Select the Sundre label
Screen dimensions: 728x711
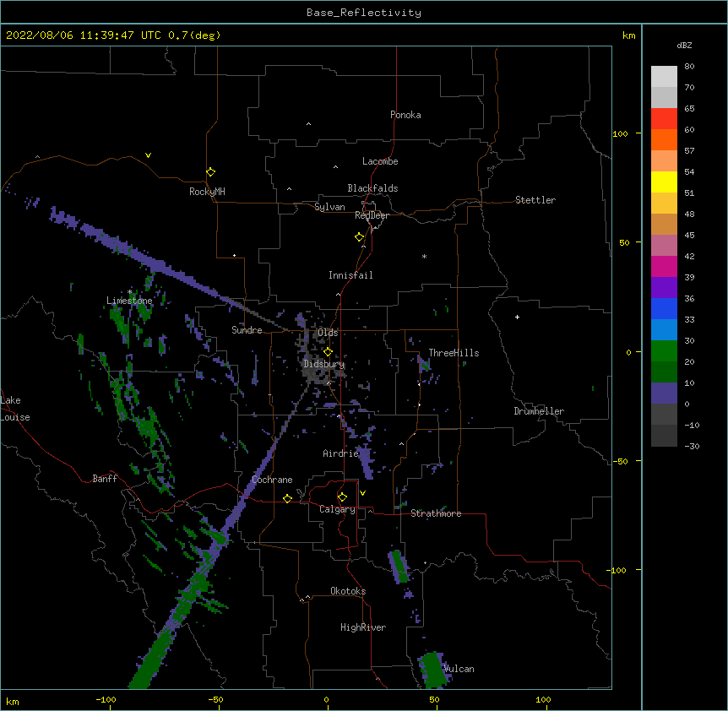click(247, 330)
